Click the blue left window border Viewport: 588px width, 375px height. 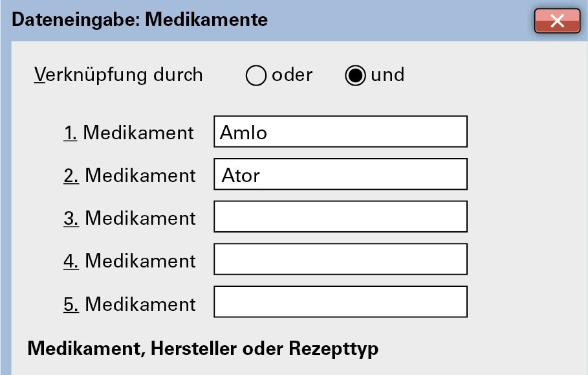(x=5, y=207)
